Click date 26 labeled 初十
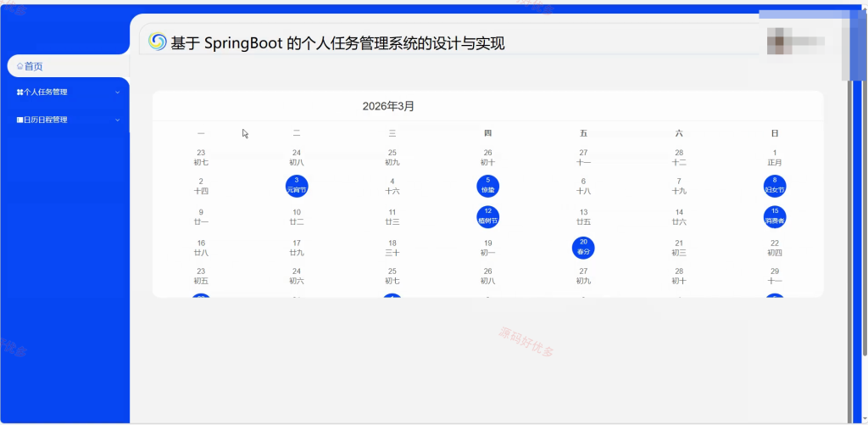Screen dimensions: 868x425 [x=487, y=158]
